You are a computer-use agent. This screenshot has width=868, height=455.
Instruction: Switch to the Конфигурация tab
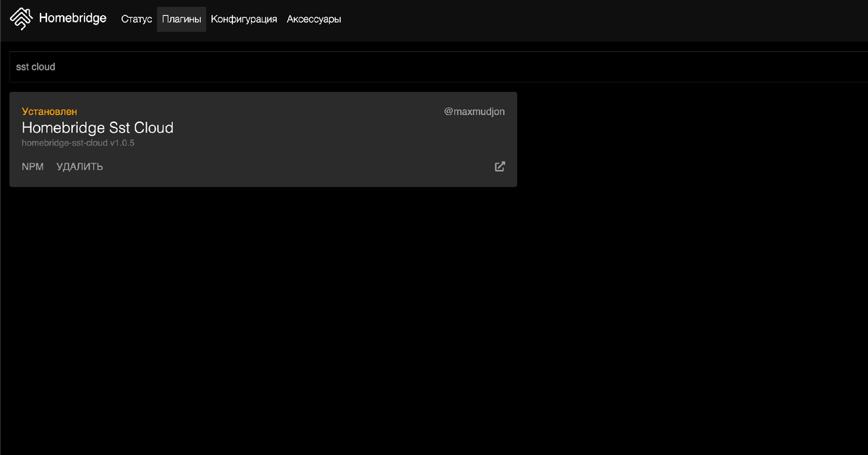(243, 19)
